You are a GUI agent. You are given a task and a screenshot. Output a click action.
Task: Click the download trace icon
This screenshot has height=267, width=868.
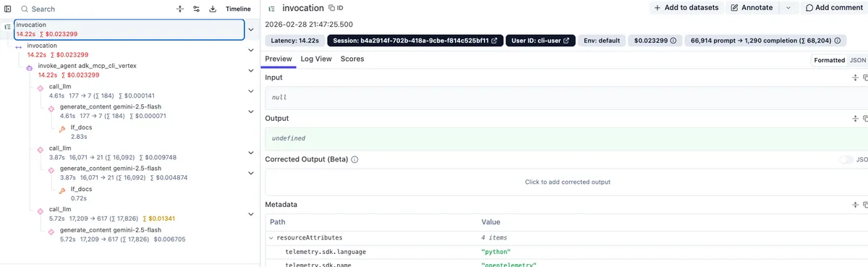(x=213, y=9)
